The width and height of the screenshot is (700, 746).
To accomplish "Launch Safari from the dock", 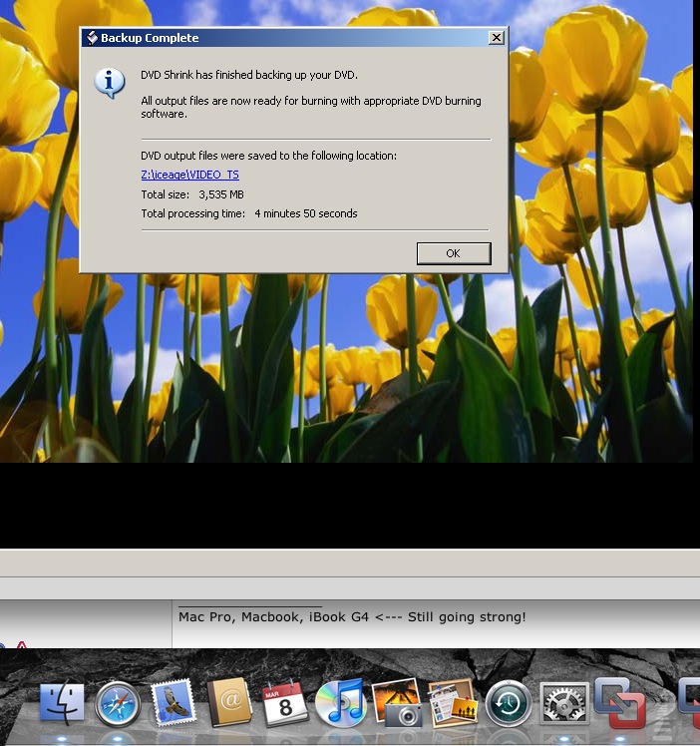I will pos(118,704).
